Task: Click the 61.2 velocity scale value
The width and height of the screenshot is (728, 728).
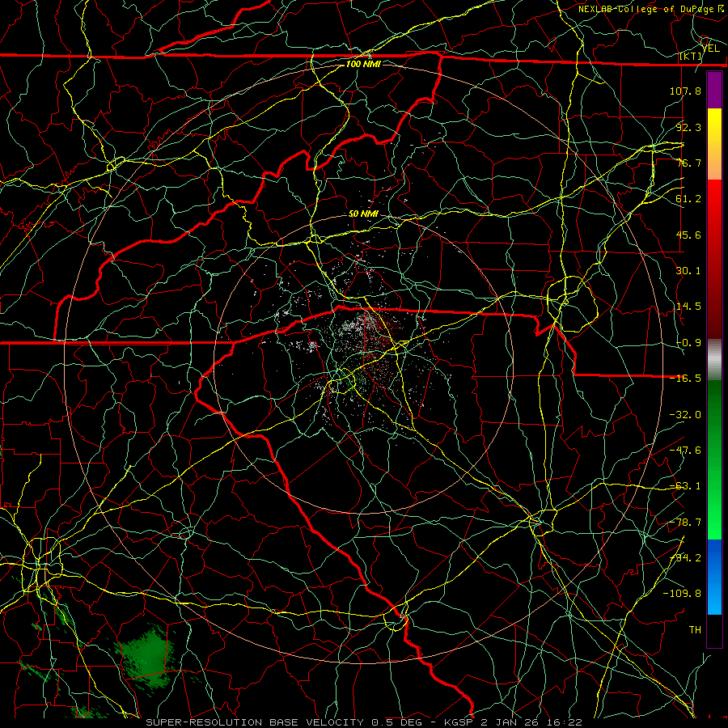Action: 688,199
